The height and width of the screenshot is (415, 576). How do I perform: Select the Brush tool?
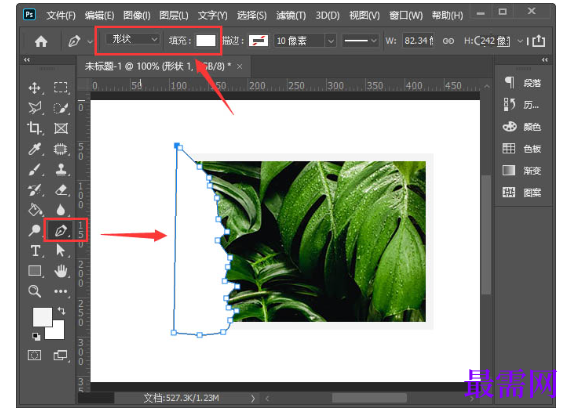pyautogui.click(x=35, y=170)
